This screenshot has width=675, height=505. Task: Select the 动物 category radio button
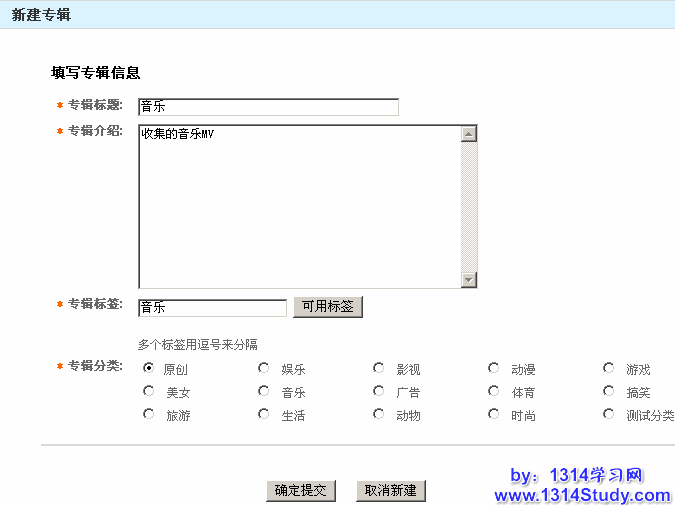(x=379, y=414)
